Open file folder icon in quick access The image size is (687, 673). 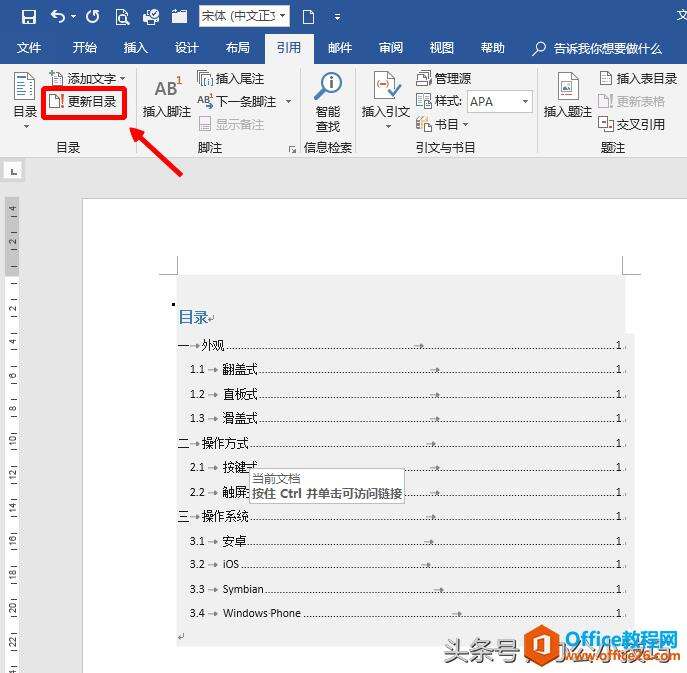coord(179,17)
